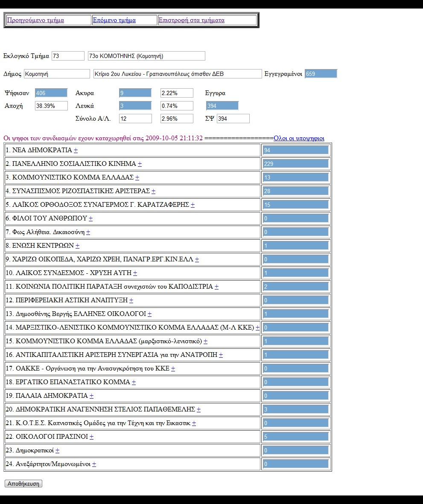Screen dimensions: 423x504
Task: Expand ΦΙΛΟΙ ΤΟΥ ΑΝΘΡΩΠΟΥ plus link
Action: (x=91, y=219)
